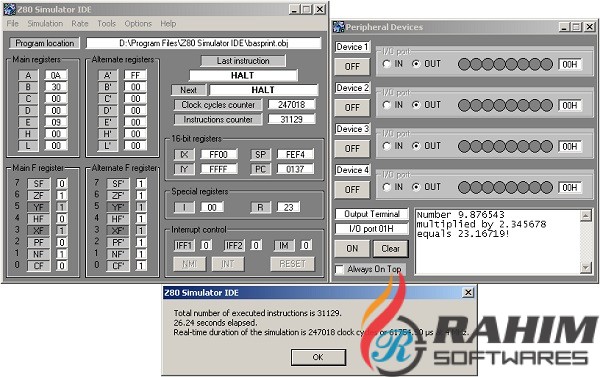Viewport: 600px width, 377px height.
Task: Click the Next instruction button
Action: [188, 90]
